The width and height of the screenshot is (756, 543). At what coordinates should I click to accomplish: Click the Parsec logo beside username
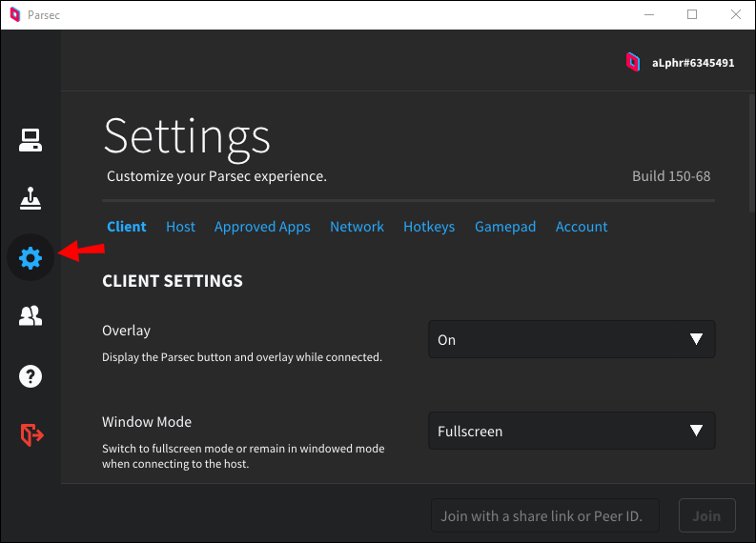[632, 63]
